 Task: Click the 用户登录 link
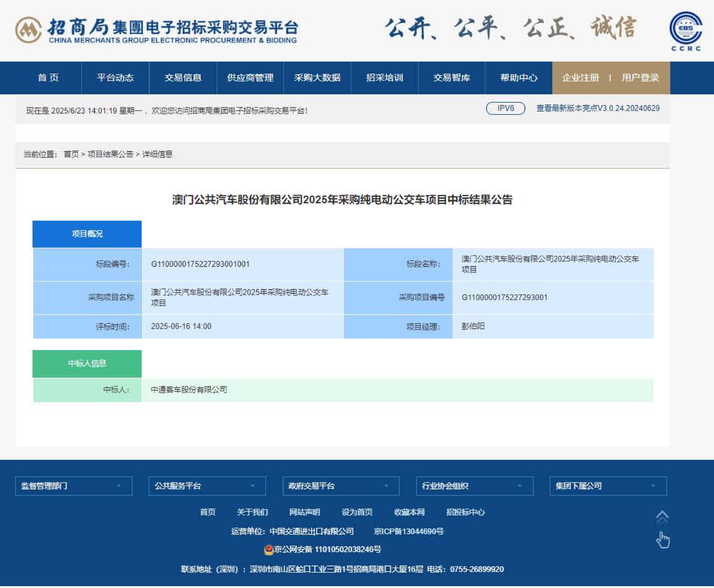point(640,78)
